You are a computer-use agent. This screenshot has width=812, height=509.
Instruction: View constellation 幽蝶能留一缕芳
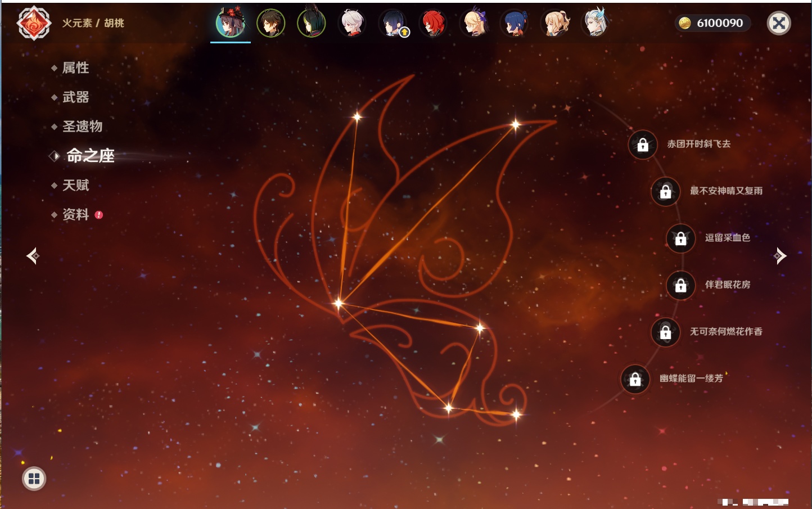tap(691, 378)
